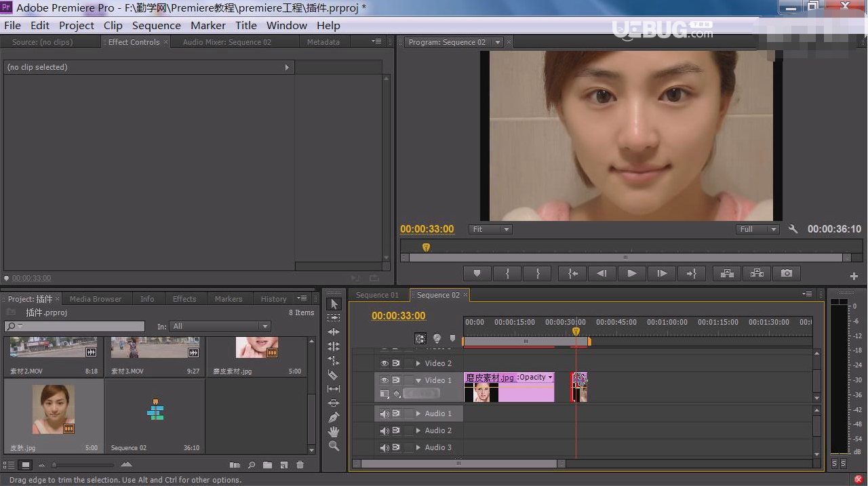Delete selection with trash can icon

[x=300, y=465]
